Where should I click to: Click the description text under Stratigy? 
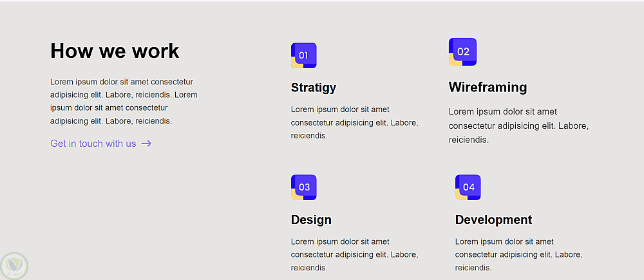pyautogui.click(x=354, y=122)
